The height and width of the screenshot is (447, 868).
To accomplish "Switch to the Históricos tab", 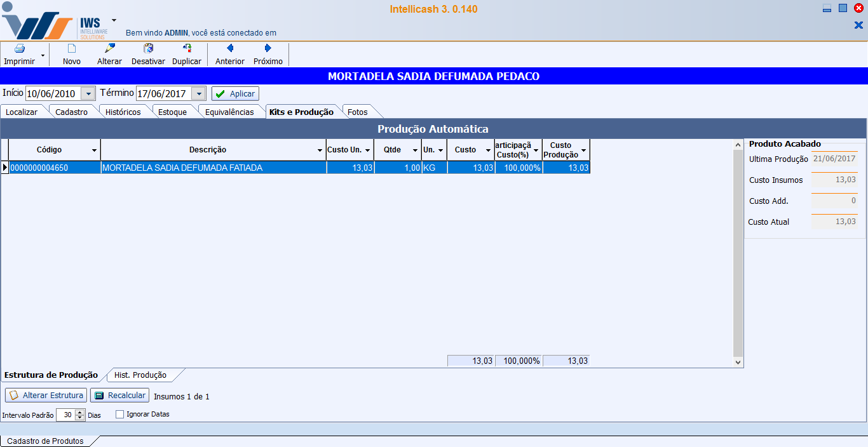I will click(x=123, y=112).
